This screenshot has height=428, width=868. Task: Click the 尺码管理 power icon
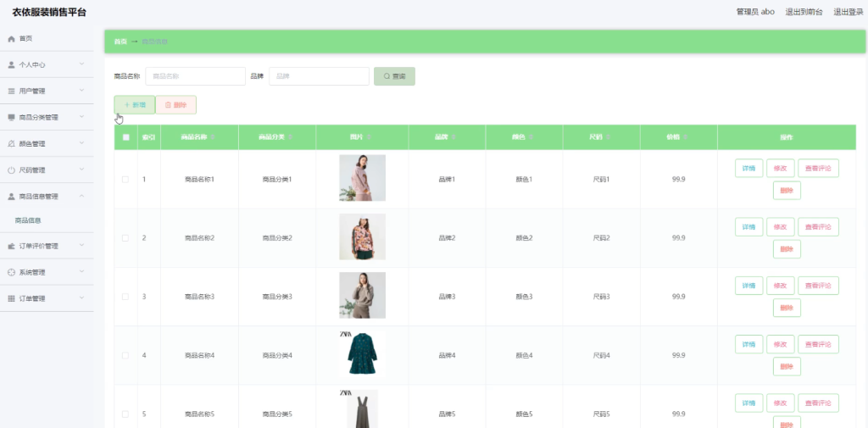tap(11, 170)
